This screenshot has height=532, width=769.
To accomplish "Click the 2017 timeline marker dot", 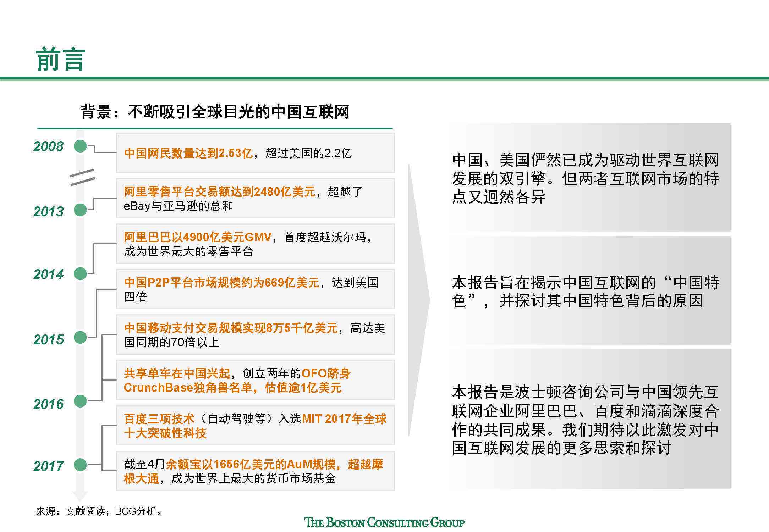I will pyautogui.click(x=80, y=465).
